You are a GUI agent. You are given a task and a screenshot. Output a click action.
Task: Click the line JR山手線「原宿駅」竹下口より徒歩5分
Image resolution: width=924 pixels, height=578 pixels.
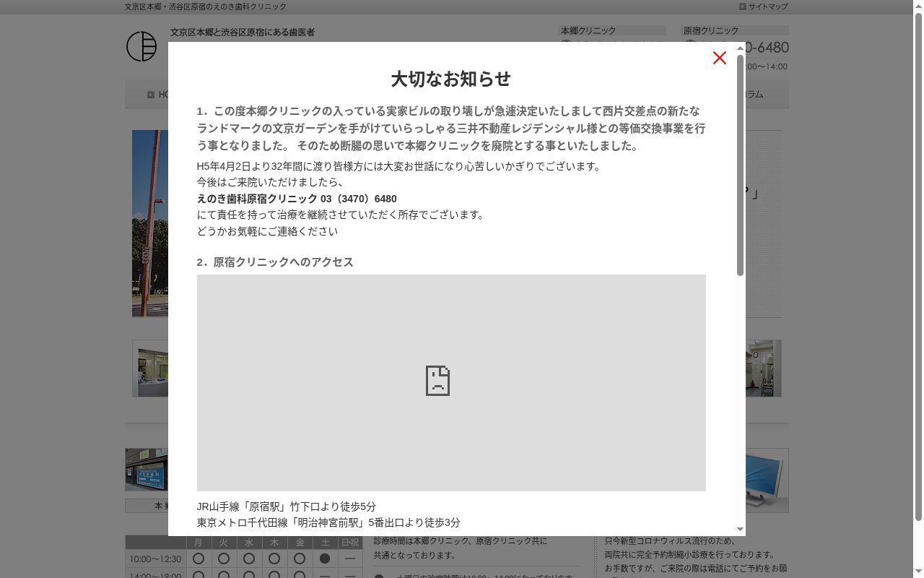287,506
